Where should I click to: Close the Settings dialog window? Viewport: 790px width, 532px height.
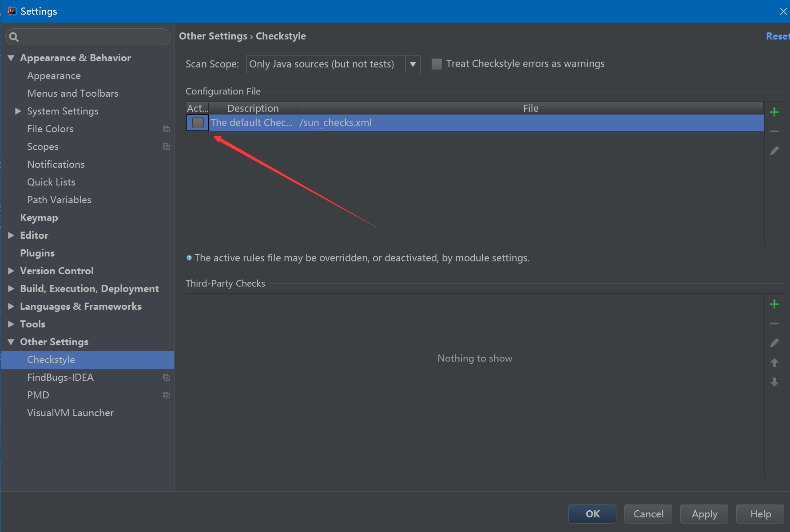783,11
